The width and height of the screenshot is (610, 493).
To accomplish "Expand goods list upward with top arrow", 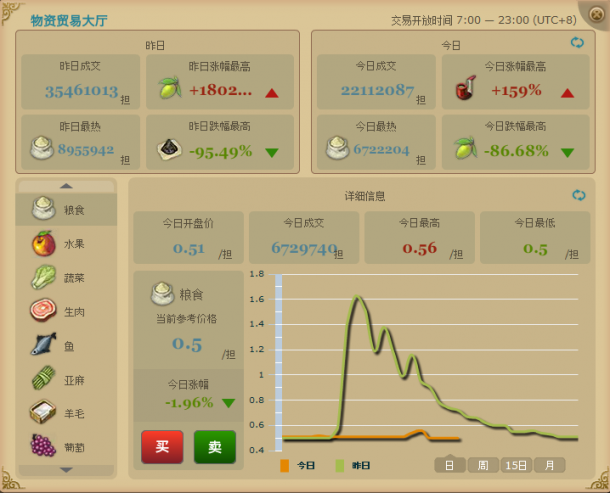I will [x=66, y=186].
